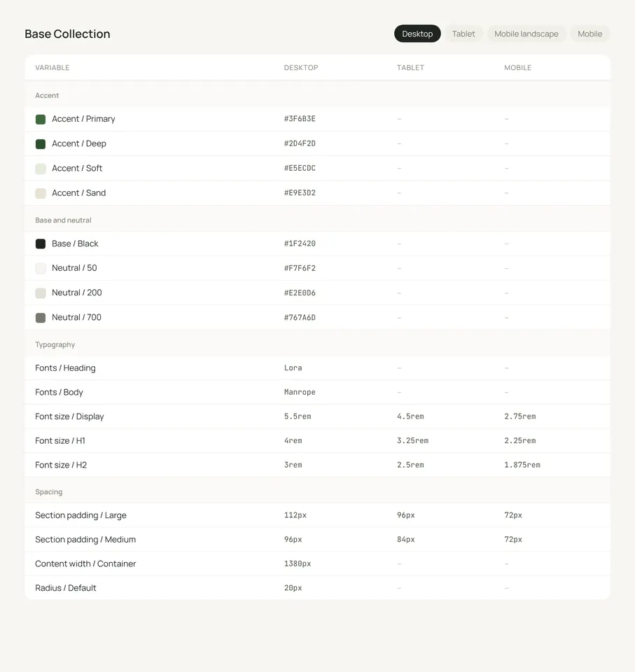
Task: Pick the Accent / Soft swatch
Action: tap(41, 169)
